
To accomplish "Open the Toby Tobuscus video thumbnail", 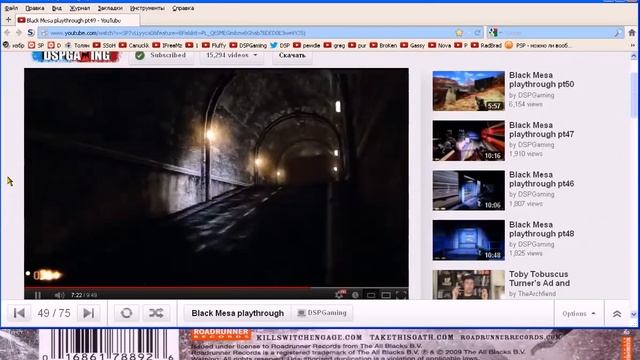I will pos(469,284).
